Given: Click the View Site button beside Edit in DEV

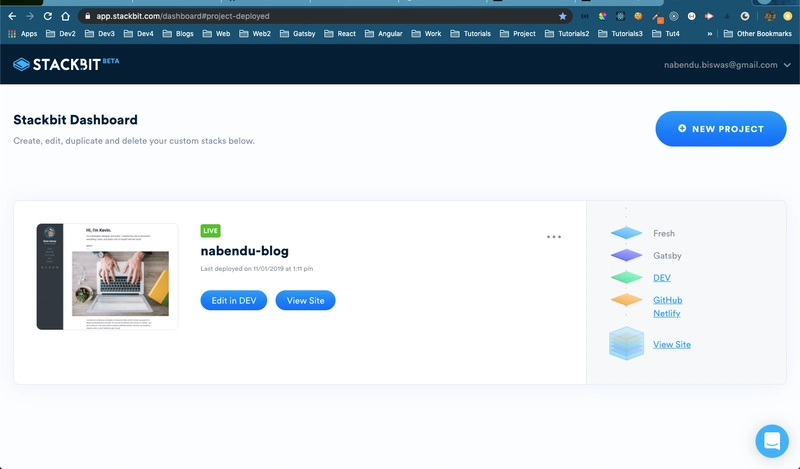Looking at the screenshot, I should coord(305,301).
